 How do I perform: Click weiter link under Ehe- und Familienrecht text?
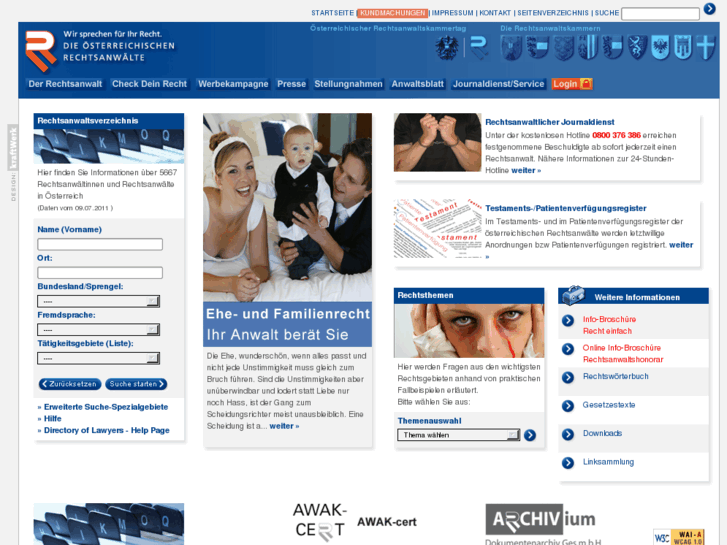(284, 426)
